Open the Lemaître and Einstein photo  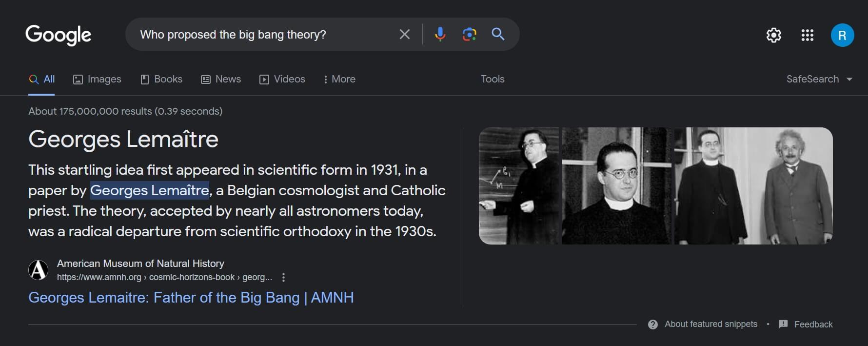click(753, 186)
